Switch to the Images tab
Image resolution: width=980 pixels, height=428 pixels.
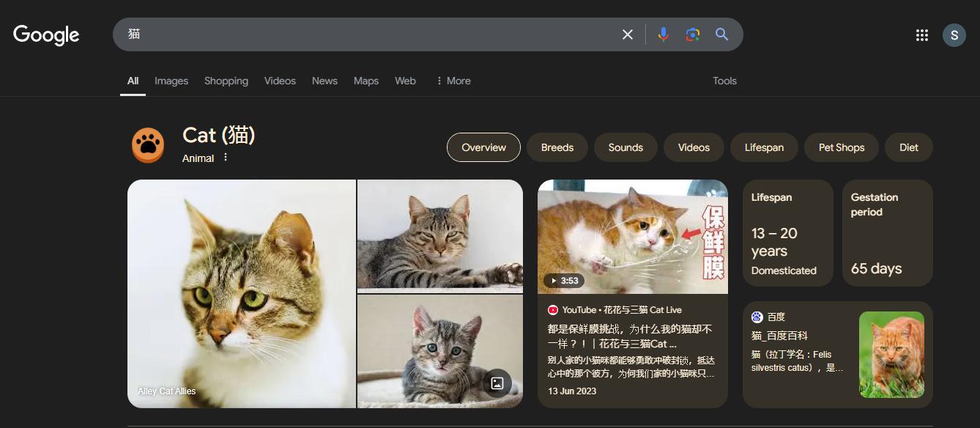tap(171, 81)
